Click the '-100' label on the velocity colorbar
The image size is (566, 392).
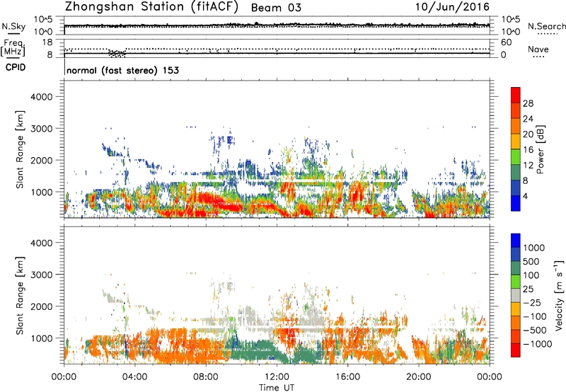pyautogui.click(x=536, y=316)
